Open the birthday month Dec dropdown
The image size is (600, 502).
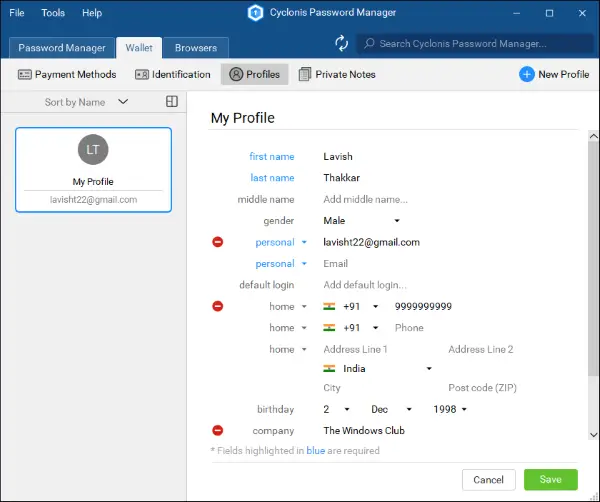tap(391, 409)
